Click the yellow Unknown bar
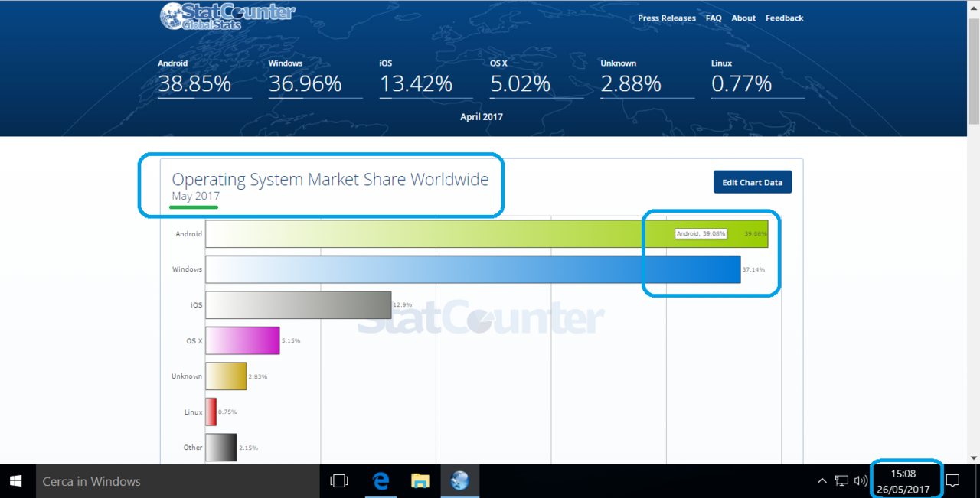 coord(226,376)
